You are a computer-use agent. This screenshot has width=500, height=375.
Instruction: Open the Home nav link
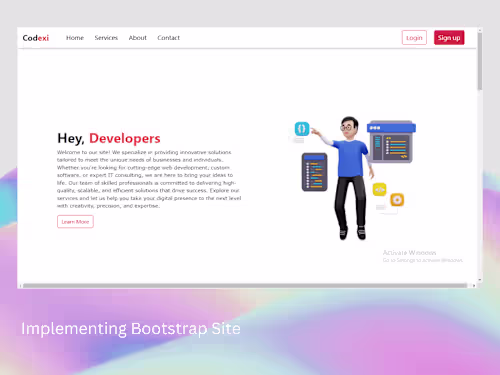pyautogui.click(x=75, y=38)
